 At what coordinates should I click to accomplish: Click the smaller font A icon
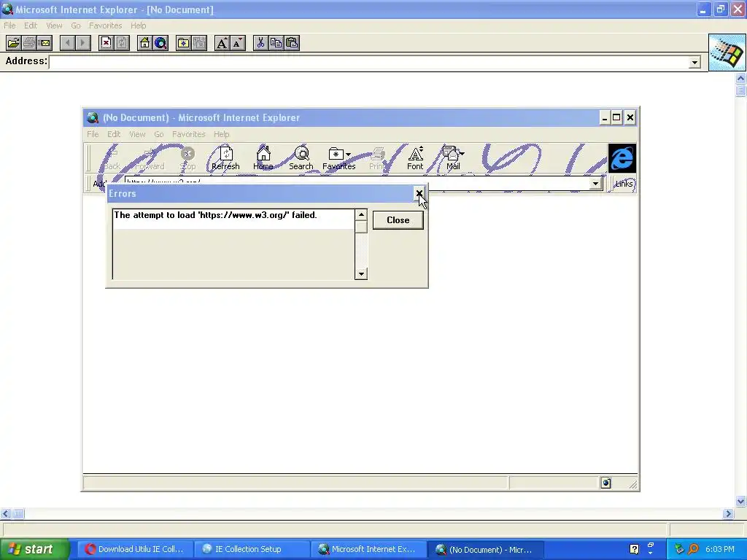[238, 43]
